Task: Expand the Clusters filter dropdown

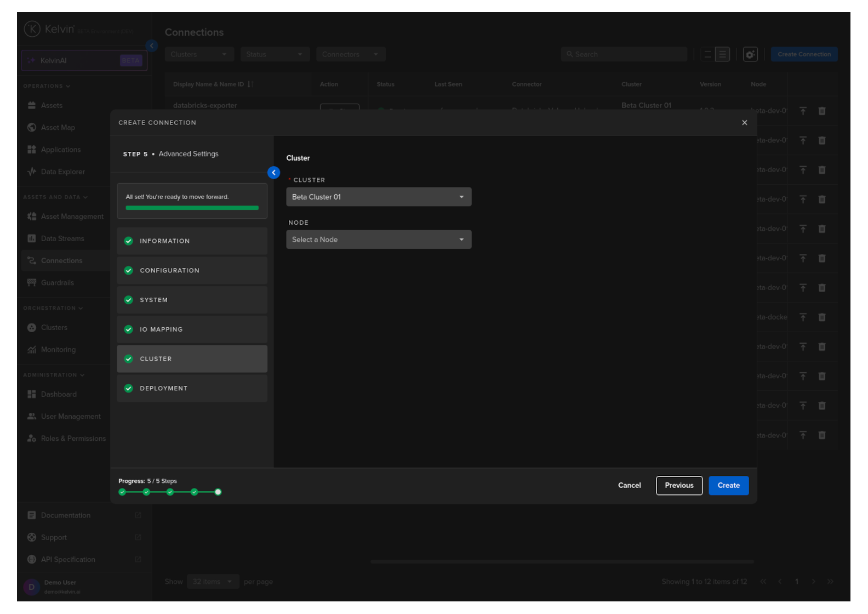Action: point(198,54)
